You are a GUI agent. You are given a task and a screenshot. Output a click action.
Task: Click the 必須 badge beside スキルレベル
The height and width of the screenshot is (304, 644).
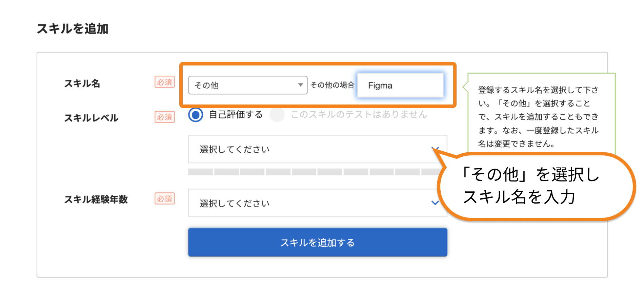[x=165, y=117]
